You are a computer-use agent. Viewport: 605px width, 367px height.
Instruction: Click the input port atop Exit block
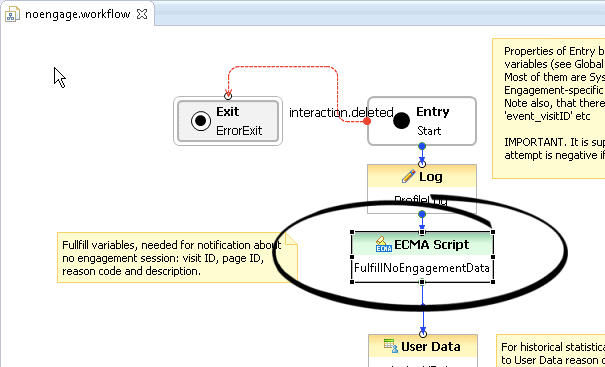(228, 96)
